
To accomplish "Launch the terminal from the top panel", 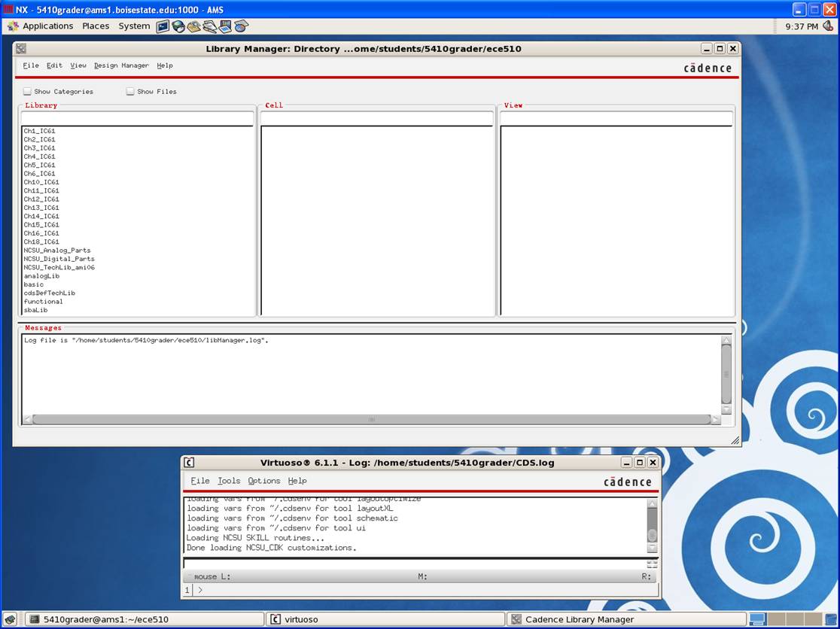I will coord(163,26).
